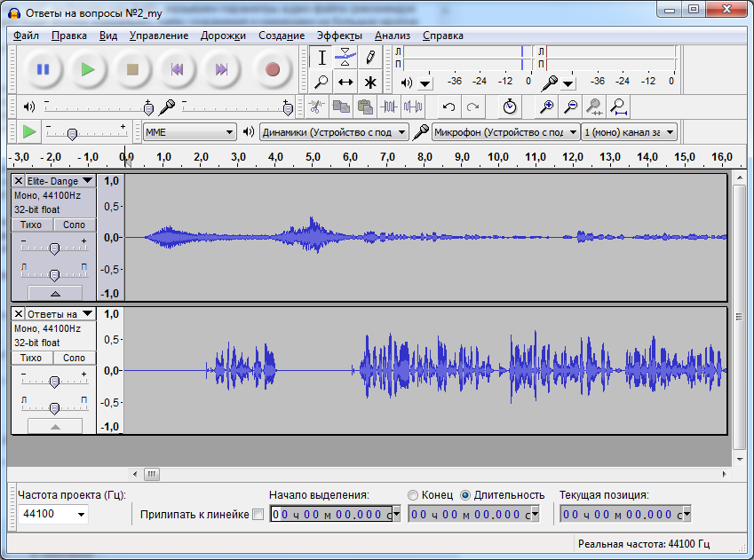This screenshot has width=754, height=560.
Task: Select the Envelope tool
Action: (345, 58)
